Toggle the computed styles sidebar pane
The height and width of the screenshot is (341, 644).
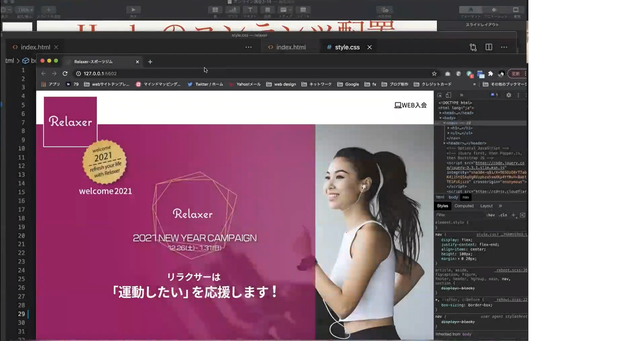[x=522, y=215]
